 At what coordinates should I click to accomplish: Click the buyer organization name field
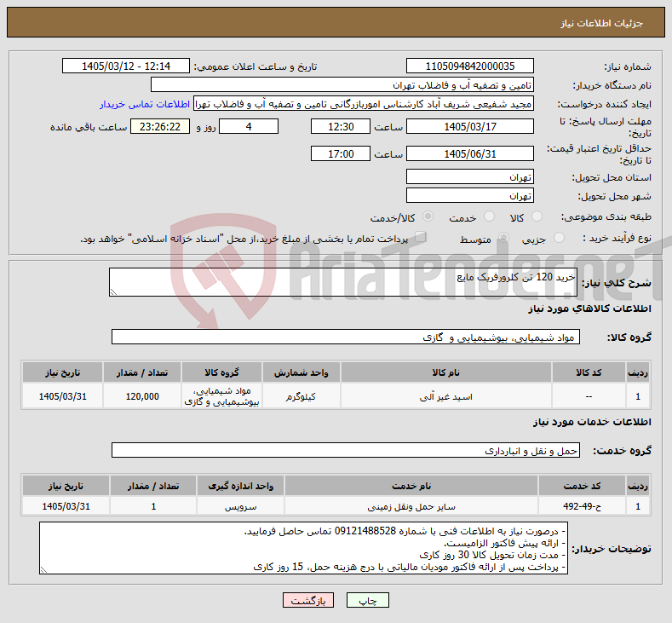342,85
